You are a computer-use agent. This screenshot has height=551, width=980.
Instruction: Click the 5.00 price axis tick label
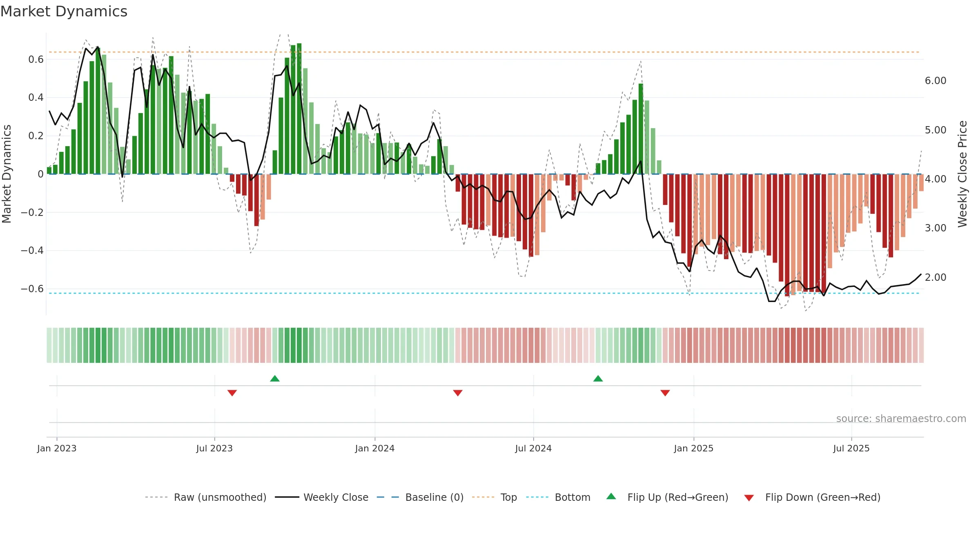(x=935, y=130)
